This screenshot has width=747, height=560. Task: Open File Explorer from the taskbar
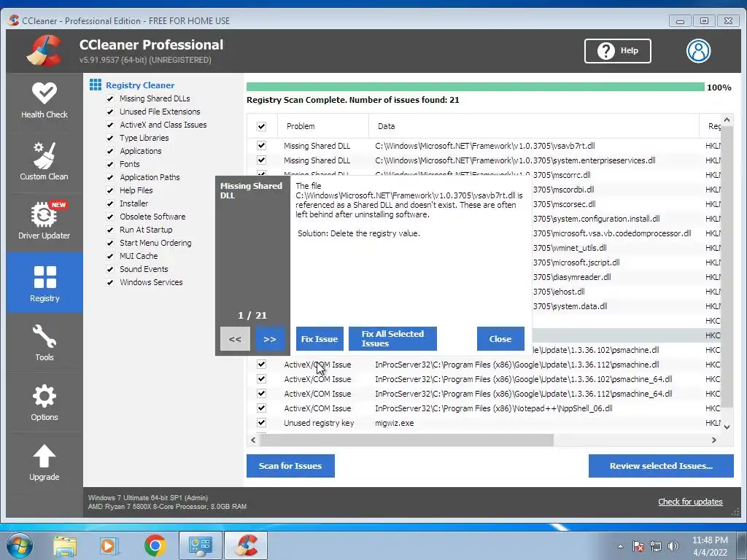pyautogui.click(x=65, y=545)
